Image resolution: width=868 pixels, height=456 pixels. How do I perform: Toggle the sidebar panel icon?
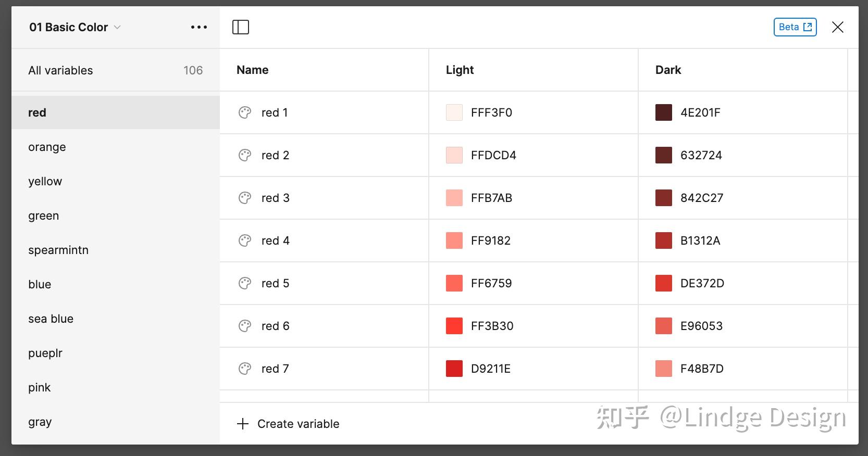(241, 27)
